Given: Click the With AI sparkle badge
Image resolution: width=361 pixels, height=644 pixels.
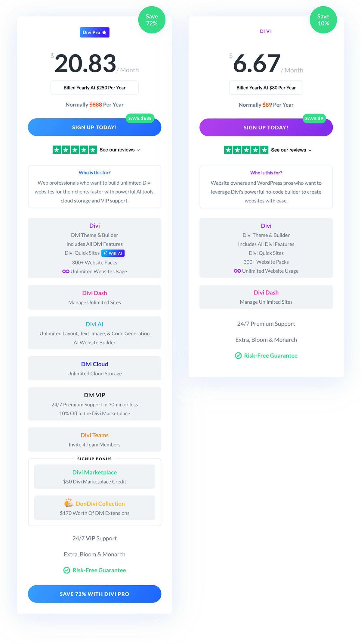Looking at the screenshot, I should (x=113, y=253).
